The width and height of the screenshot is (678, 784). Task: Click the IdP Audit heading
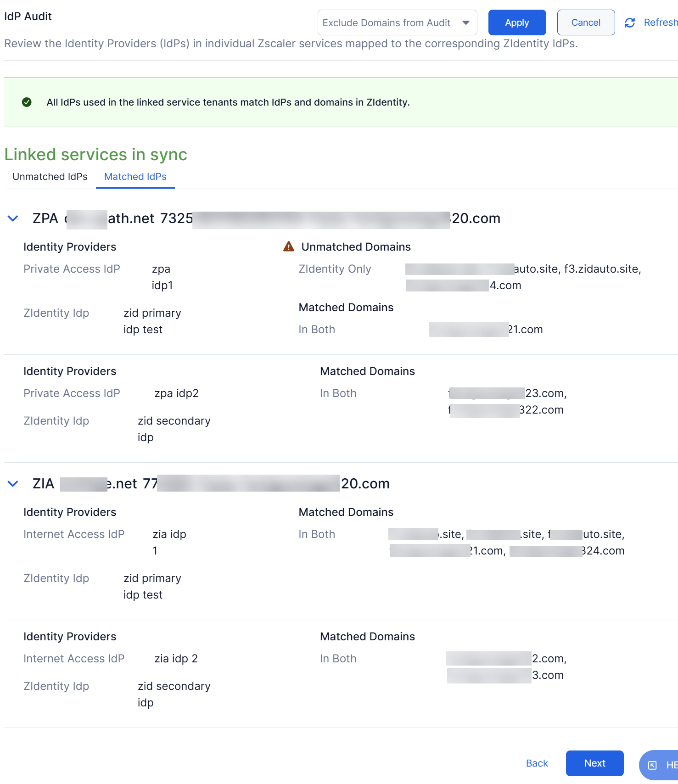[x=28, y=17]
